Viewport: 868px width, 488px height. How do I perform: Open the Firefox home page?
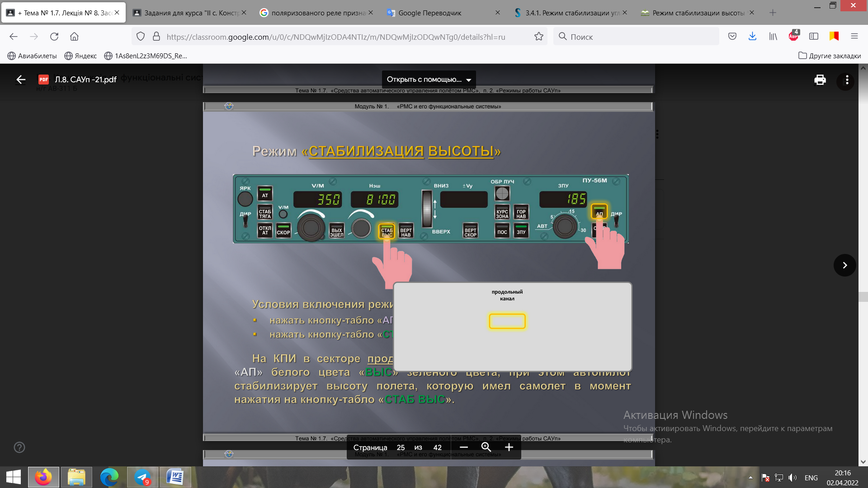[74, 37]
